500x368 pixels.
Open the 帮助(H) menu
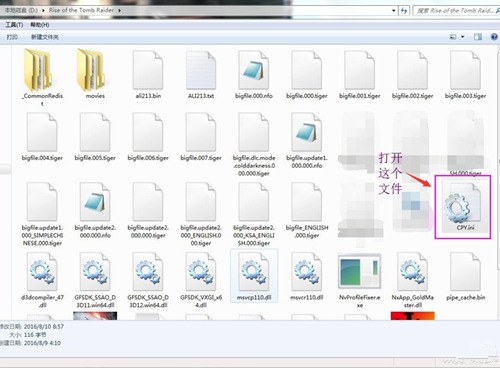click(x=40, y=25)
